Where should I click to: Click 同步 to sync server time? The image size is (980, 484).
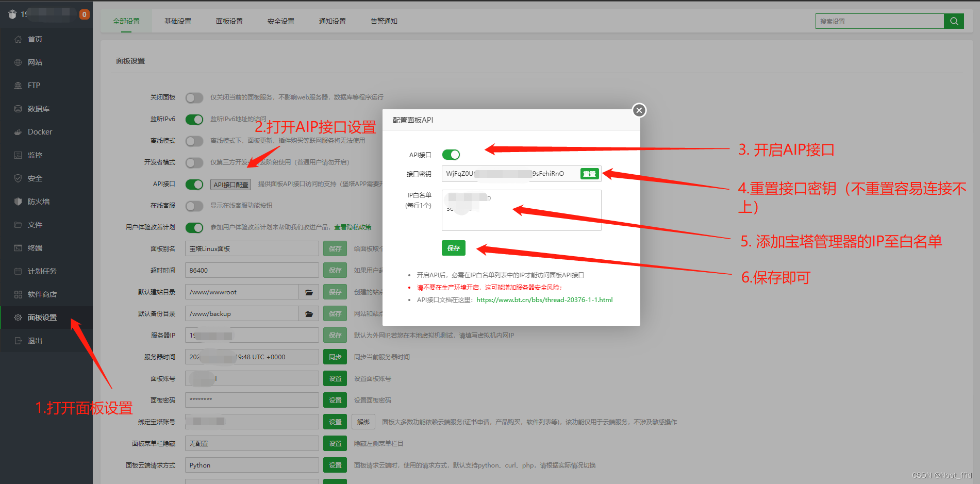click(x=335, y=357)
